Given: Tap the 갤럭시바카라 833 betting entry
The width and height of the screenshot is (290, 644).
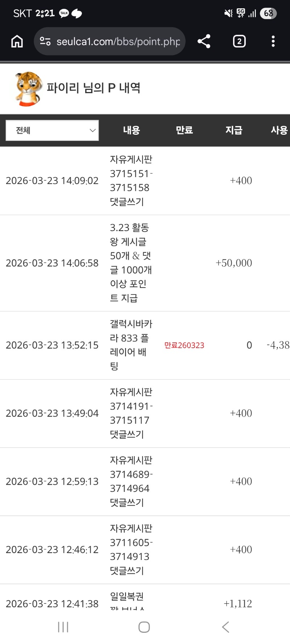Looking at the screenshot, I should click(x=130, y=345).
